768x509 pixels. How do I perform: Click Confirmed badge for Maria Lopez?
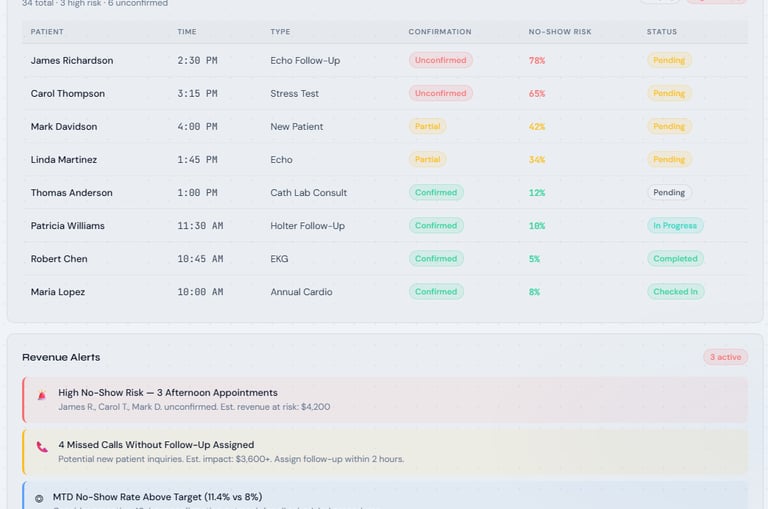pyautogui.click(x=436, y=291)
